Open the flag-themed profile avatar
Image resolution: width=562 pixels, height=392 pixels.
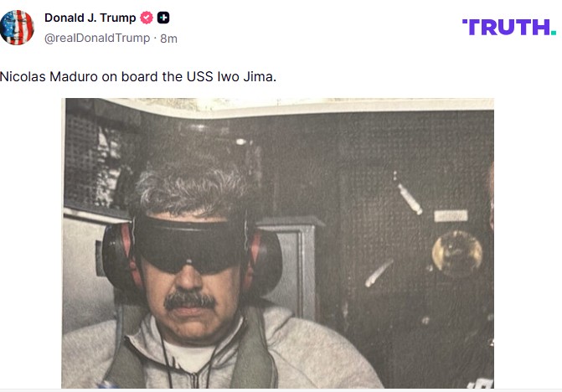pos(17,28)
